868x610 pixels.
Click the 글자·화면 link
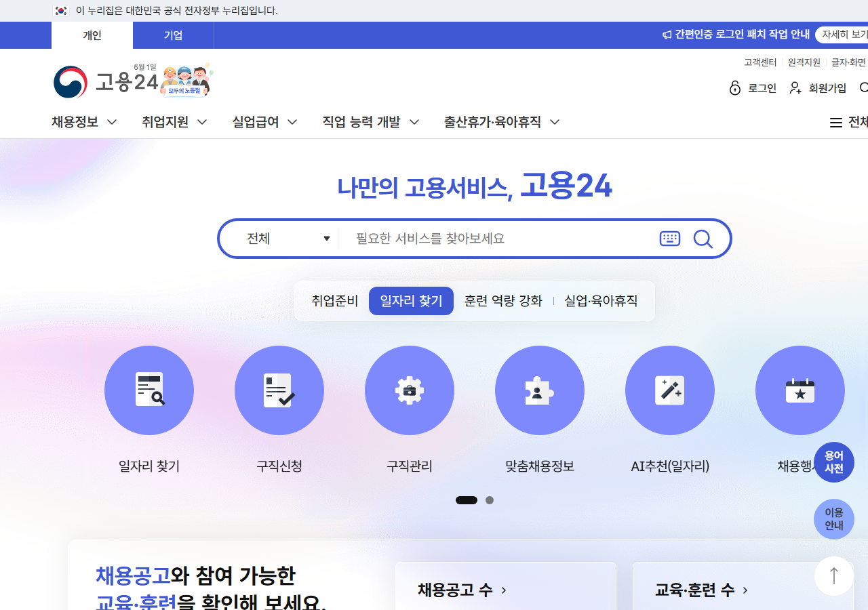coord(849,62)
